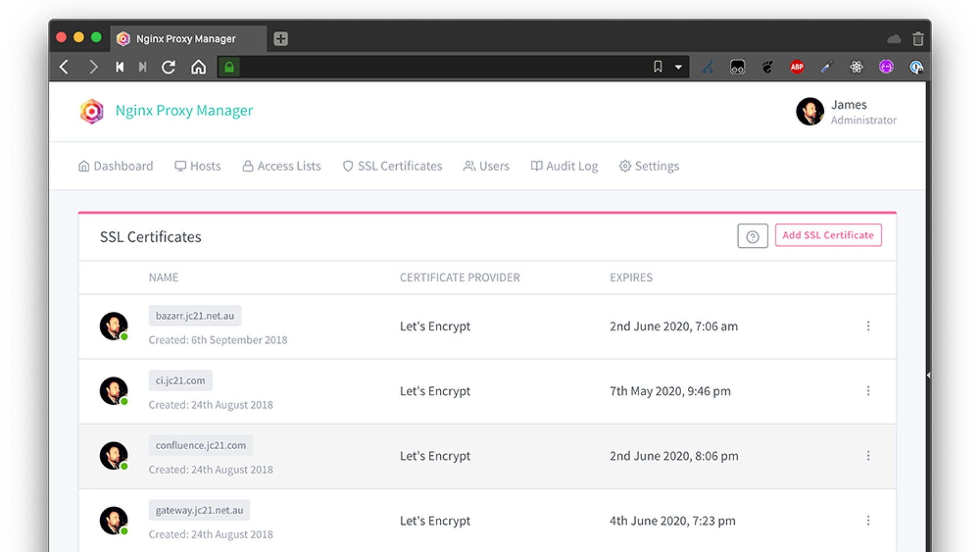Click the Settings gear icon in the navbar
The height and width of the screenshot is (552, 980).
tap(625, 166)
